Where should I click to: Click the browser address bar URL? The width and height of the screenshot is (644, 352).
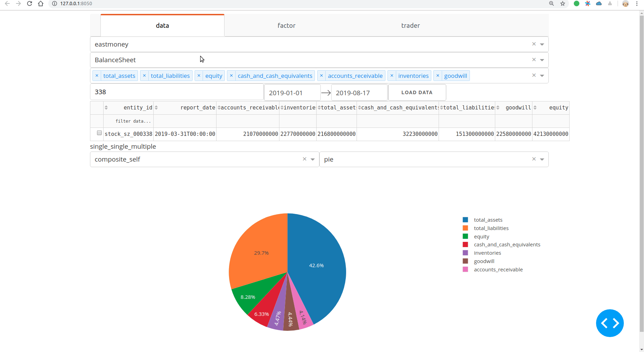click(76, 3)
